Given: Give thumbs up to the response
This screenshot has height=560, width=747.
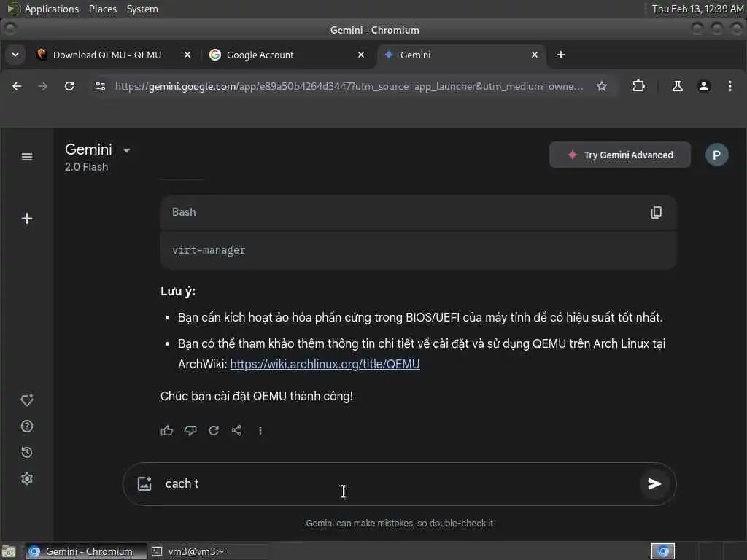Looking at the screenshot, I should [x=167, y=430].
